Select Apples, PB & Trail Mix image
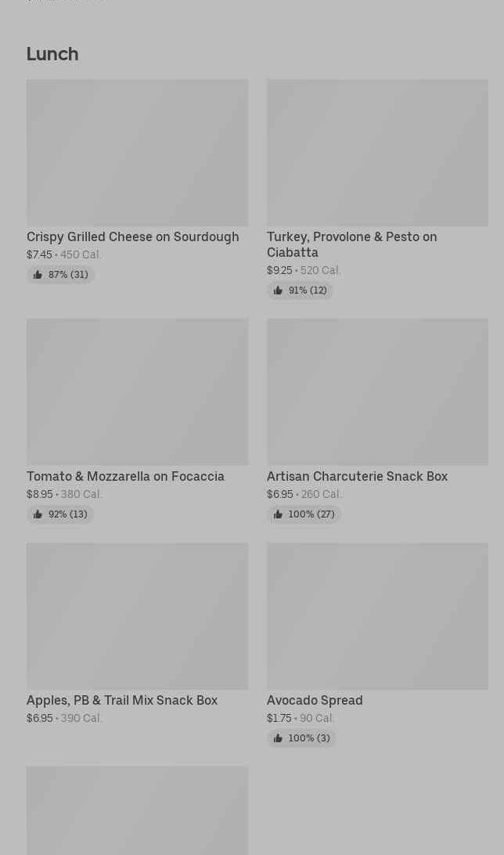 [x=137, y=616]
